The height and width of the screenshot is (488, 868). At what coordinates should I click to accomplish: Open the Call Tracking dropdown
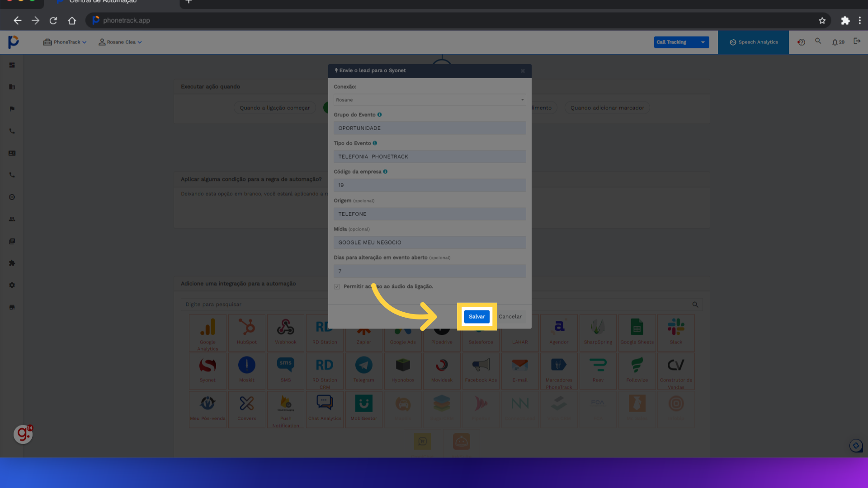681,42
